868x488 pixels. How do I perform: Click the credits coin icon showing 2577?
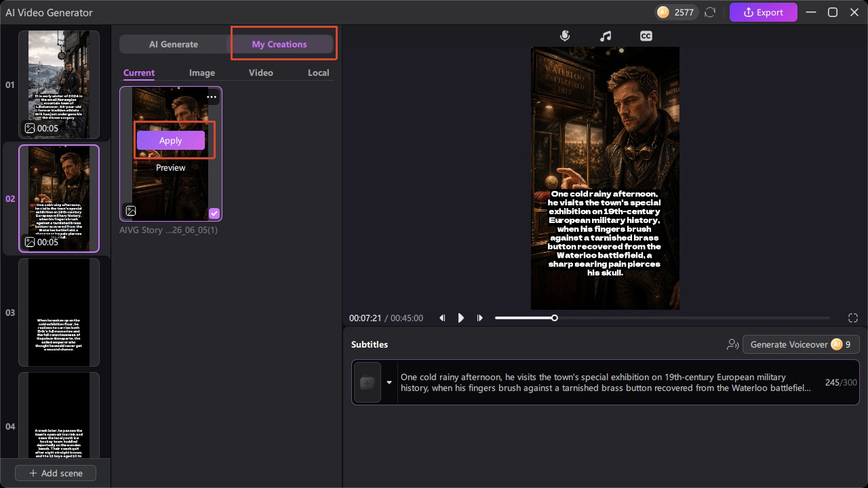pos(663,12)
